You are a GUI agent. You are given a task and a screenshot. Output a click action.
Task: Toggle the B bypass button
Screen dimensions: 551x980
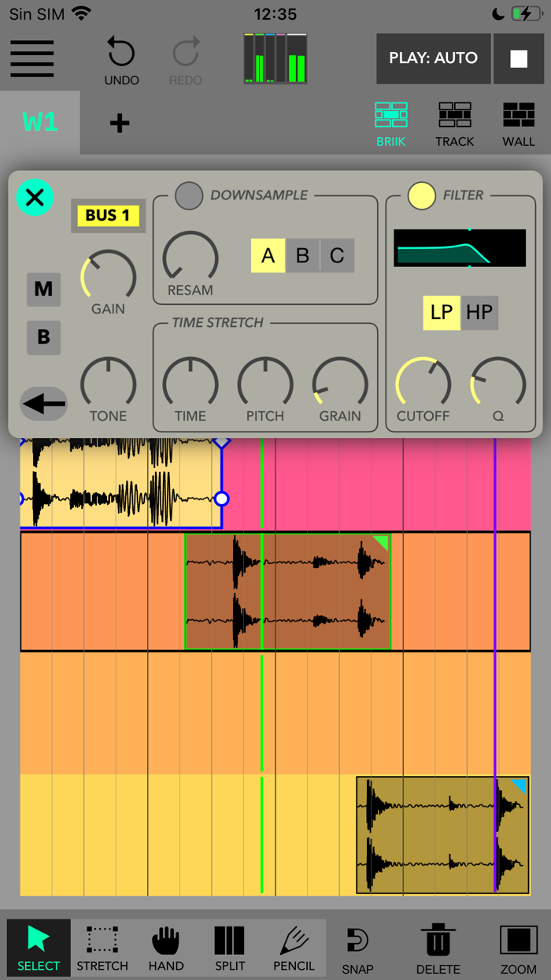(43, 337)
